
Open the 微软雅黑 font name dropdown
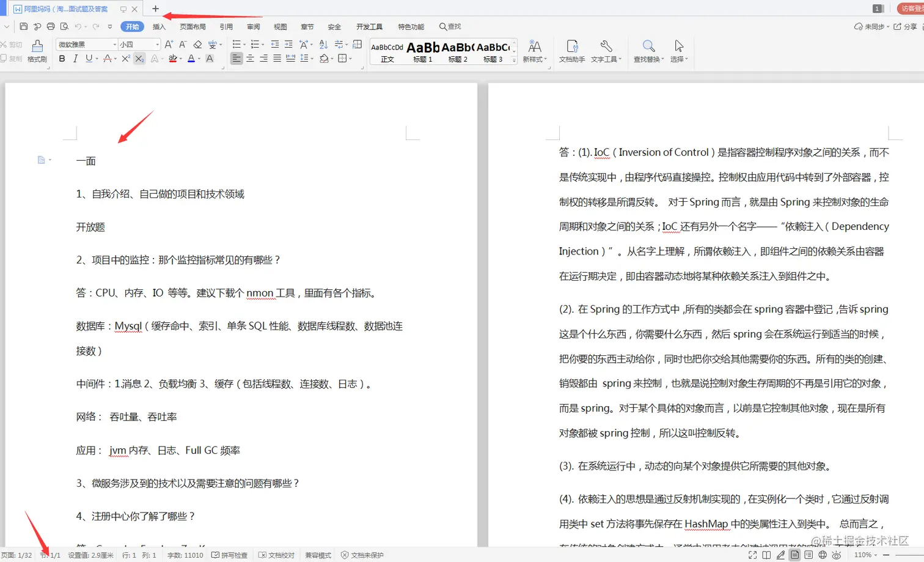pyautogui.click(x=114, y=45)
